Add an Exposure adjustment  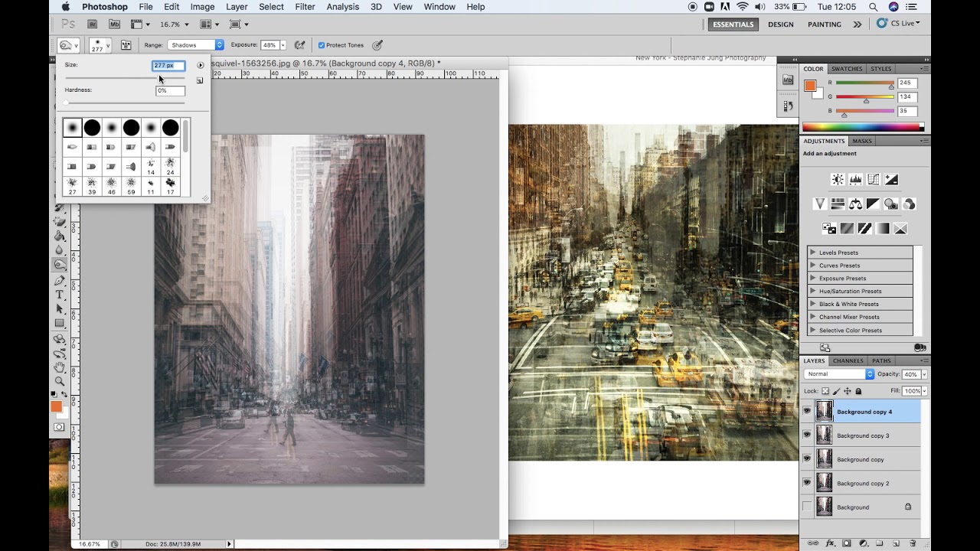tap(891, 180)
